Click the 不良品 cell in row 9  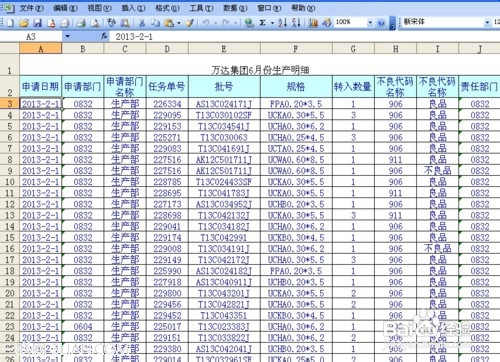coord(437,171)
